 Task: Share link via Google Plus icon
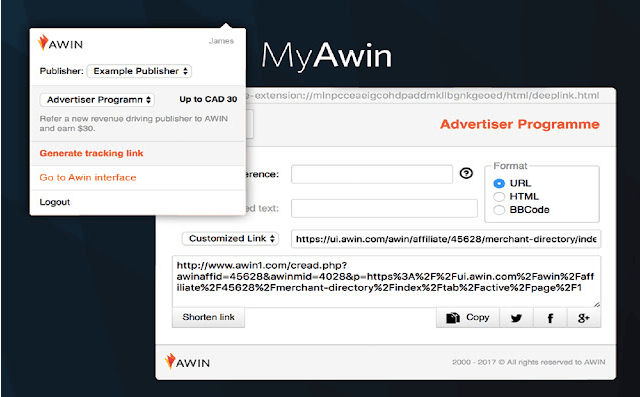584,318
